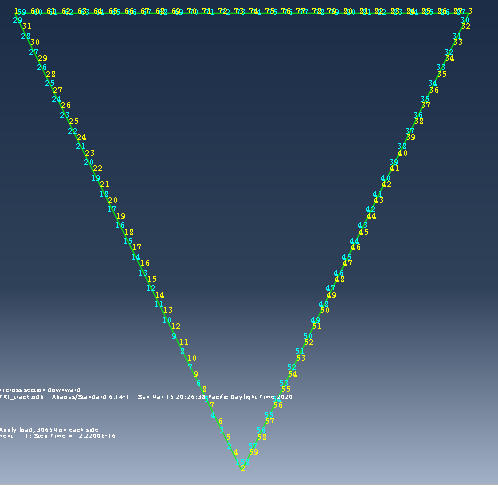Screen dimensions: 498x487
Task: Click cyan element label 22 on left edge
Action: [x=73, y=131]
